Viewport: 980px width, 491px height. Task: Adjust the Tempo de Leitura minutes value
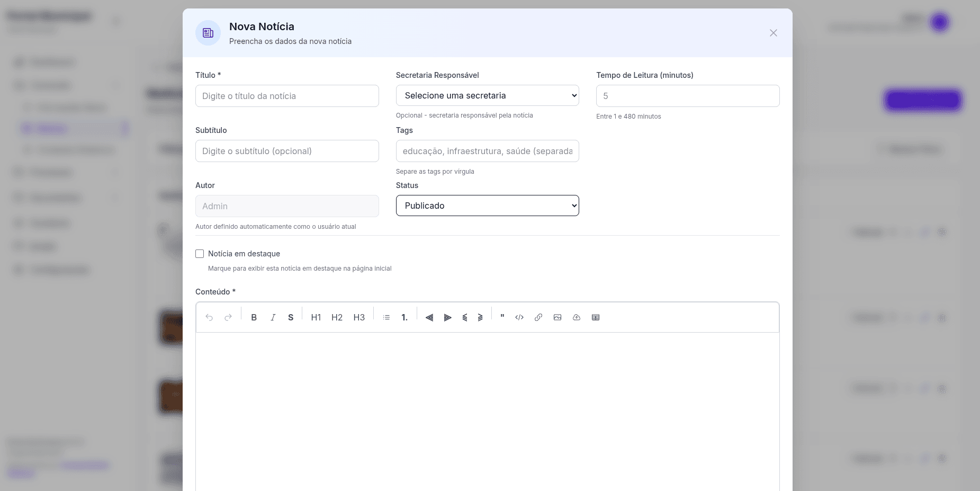pos(687,96)
